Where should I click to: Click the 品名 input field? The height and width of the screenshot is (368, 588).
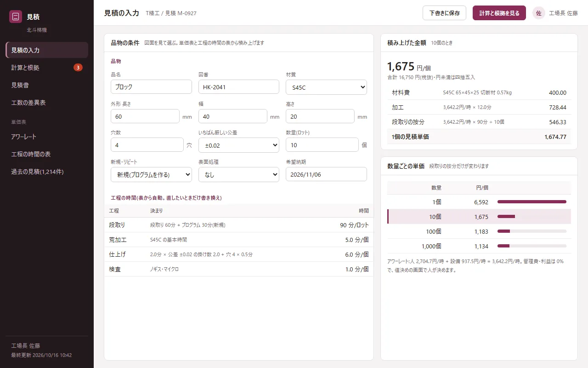coord(151,87)
